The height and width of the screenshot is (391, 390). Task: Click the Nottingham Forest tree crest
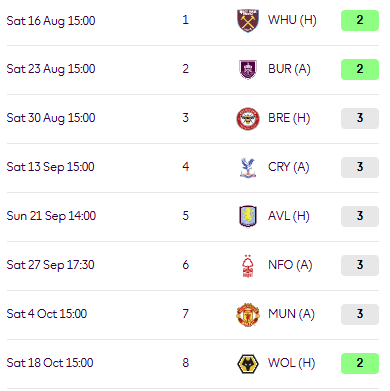click(248, 266)
